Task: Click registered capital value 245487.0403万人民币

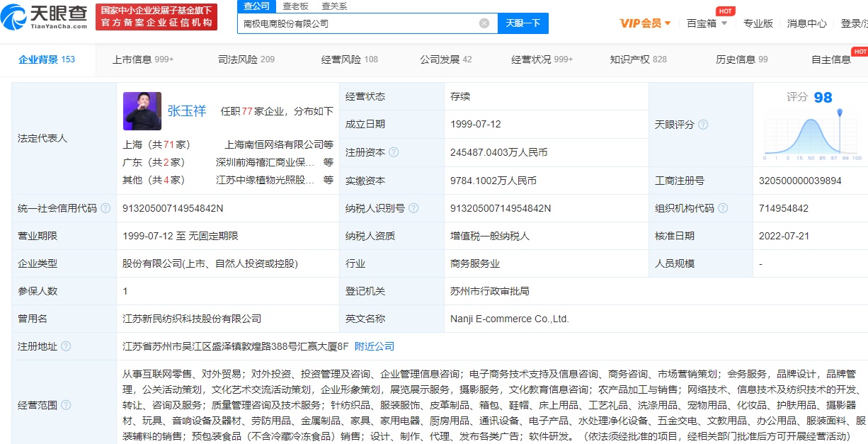Action: tap(498, 152)
